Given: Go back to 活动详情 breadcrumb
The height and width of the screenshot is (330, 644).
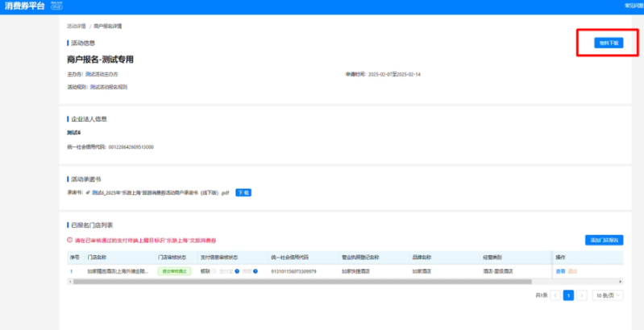Looking at the screenshot, I should click(x=76, y=27).
